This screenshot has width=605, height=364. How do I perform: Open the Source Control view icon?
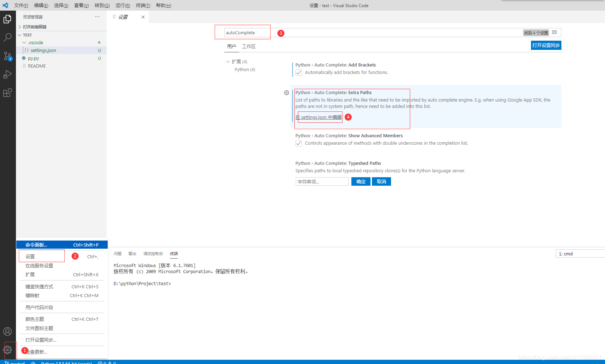coord(7,56)
